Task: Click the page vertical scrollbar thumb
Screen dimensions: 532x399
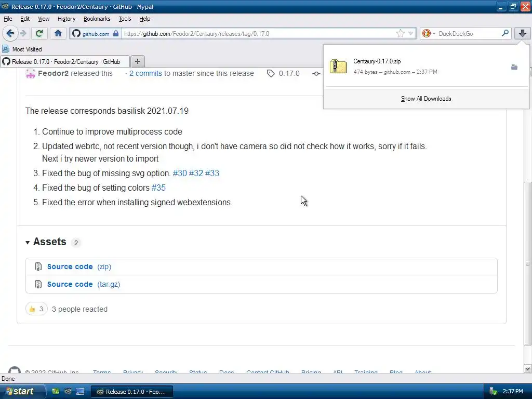Action: 528,263
